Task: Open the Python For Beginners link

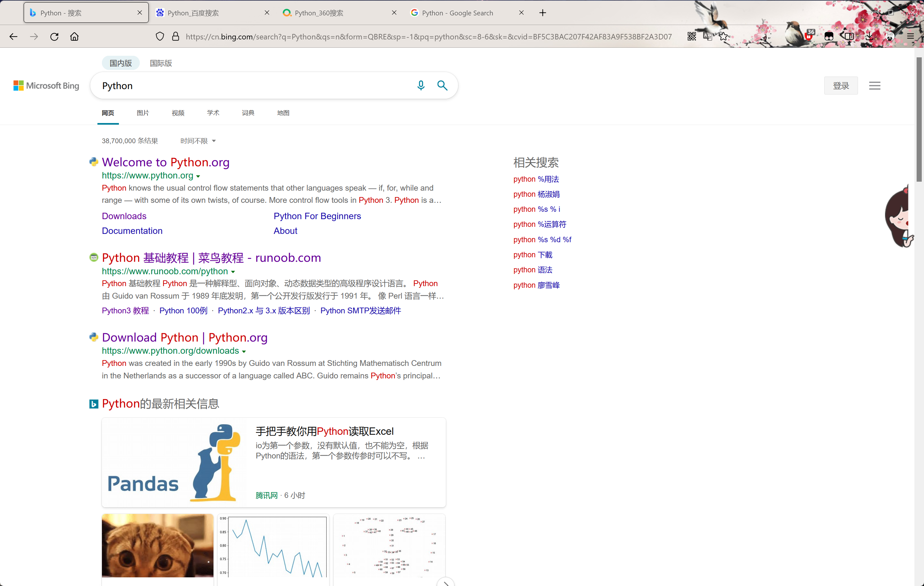Action: click(317, 216)
